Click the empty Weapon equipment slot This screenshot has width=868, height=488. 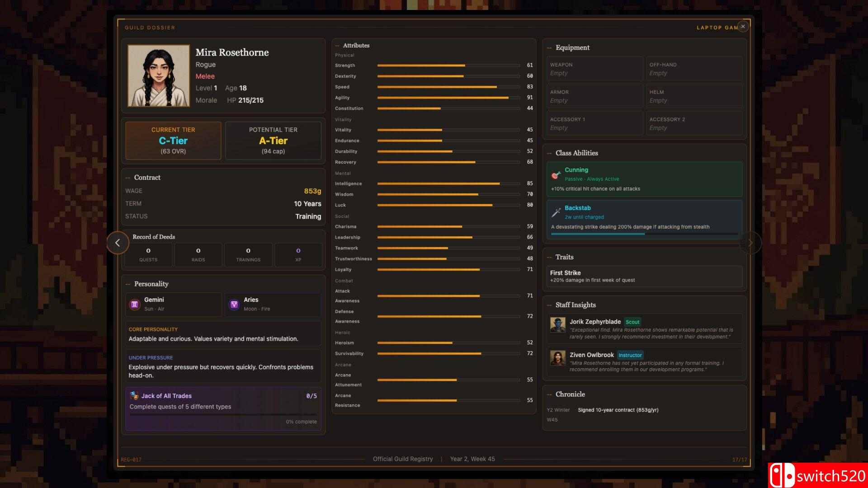click(x=594, y=69)
